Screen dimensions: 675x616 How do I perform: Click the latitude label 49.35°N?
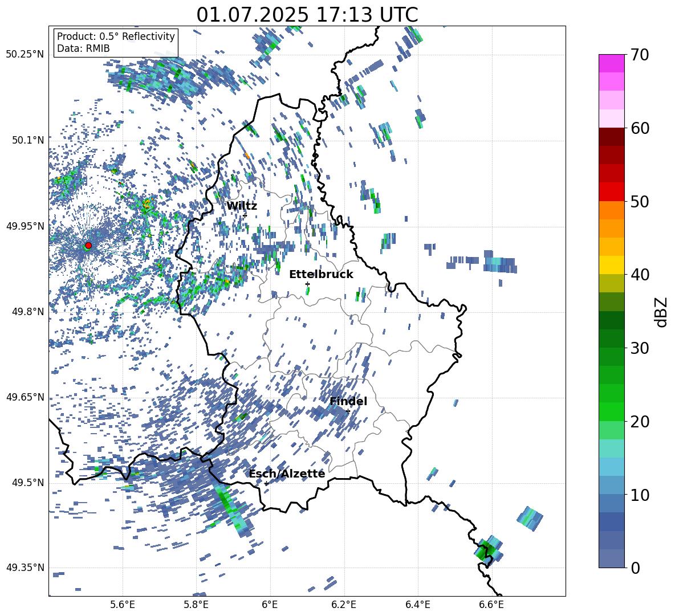(x=25, y=568)
